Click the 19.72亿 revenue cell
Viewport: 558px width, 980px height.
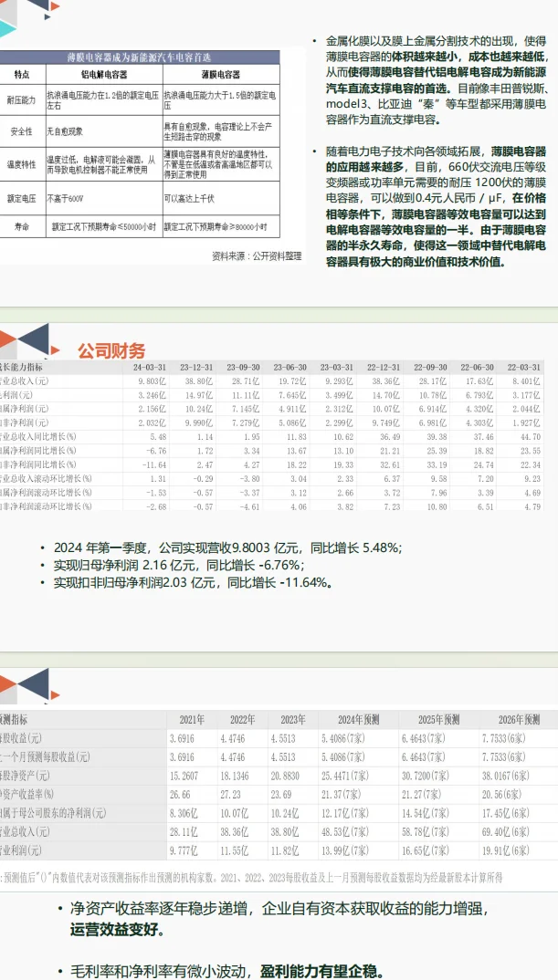coord(294,381)
